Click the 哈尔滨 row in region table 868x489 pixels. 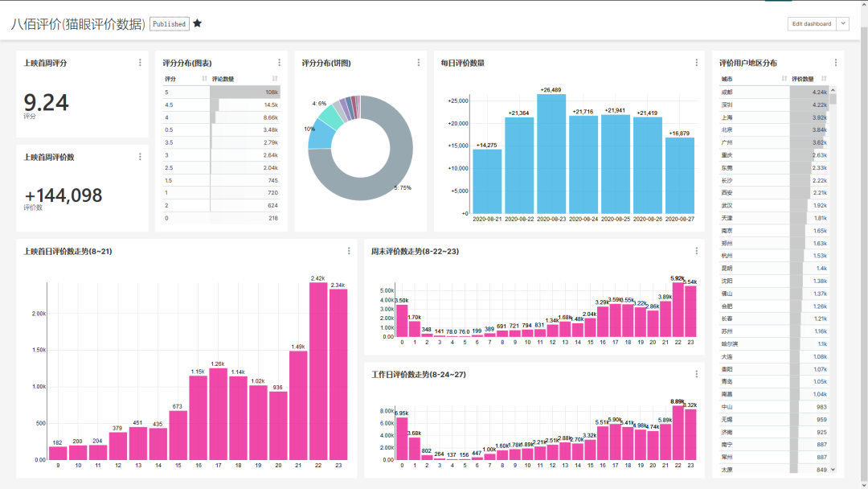774,344
